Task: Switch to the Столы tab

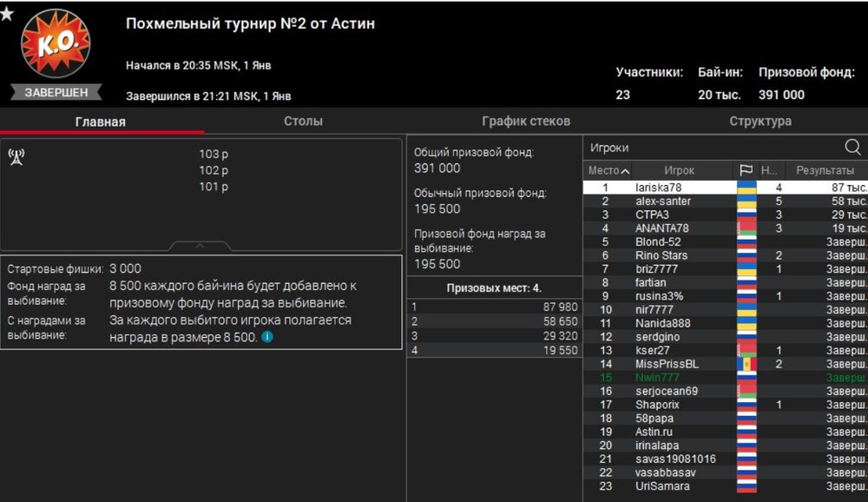Action: [x=303, y=122]
